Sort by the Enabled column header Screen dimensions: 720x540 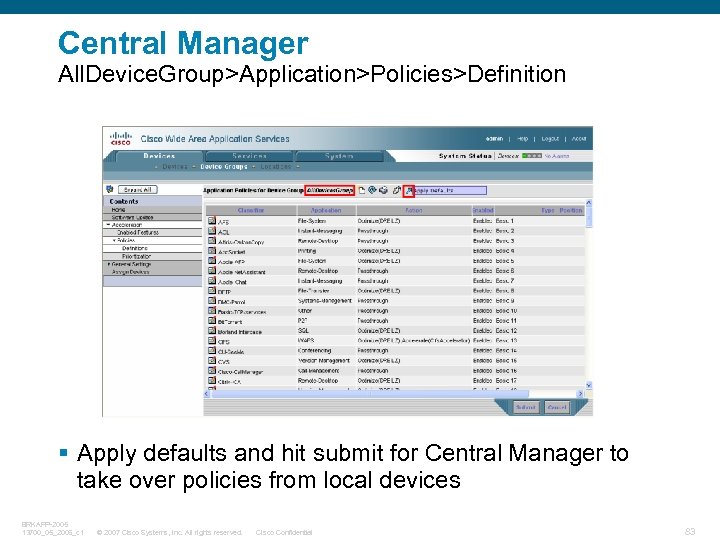483,210
